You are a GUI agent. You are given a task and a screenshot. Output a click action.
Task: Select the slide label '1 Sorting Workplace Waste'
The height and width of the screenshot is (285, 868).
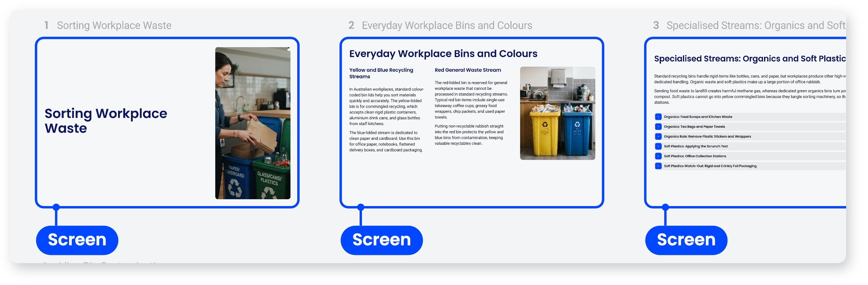(108, 25)
